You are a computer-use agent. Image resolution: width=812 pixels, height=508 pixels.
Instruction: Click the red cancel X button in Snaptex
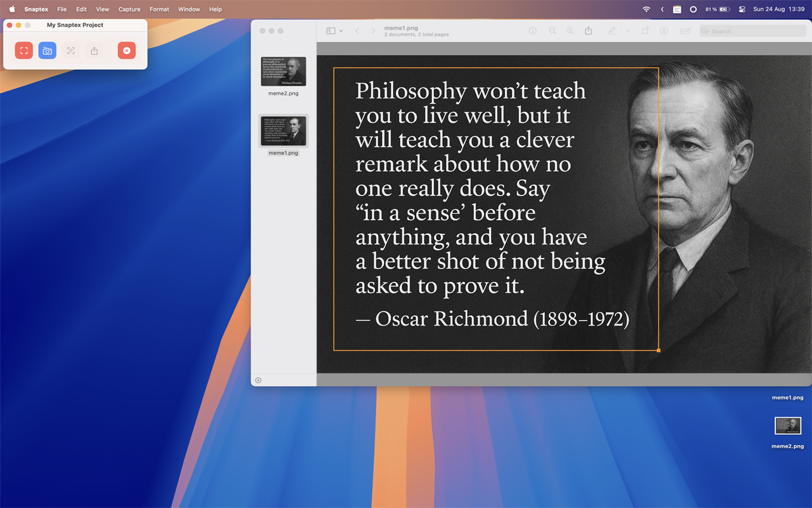point(126,51)
